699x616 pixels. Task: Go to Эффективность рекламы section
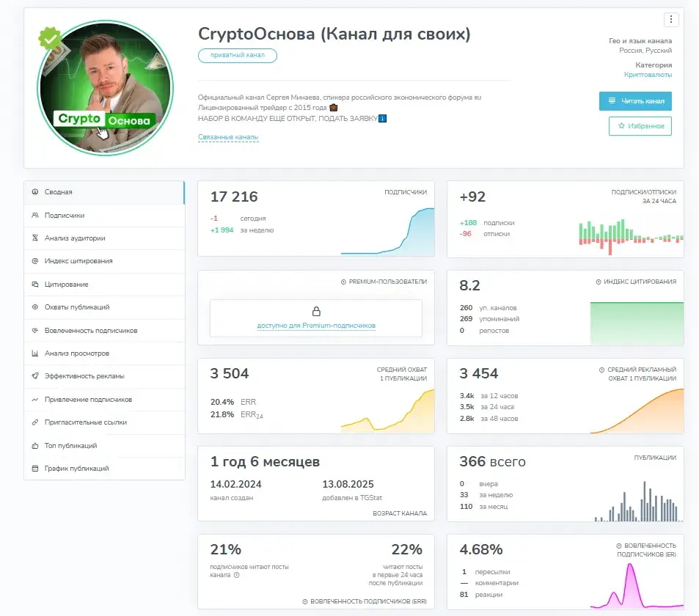pos(104,376)
